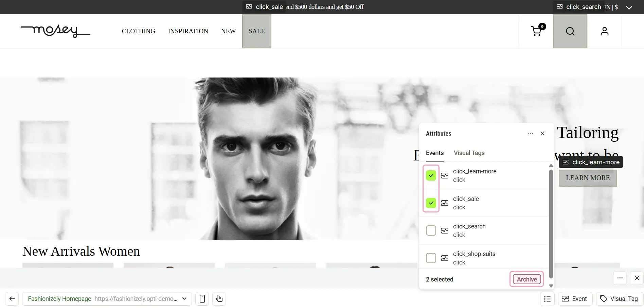
Task: Click the search magnifier icon
Action: [570, 31]
